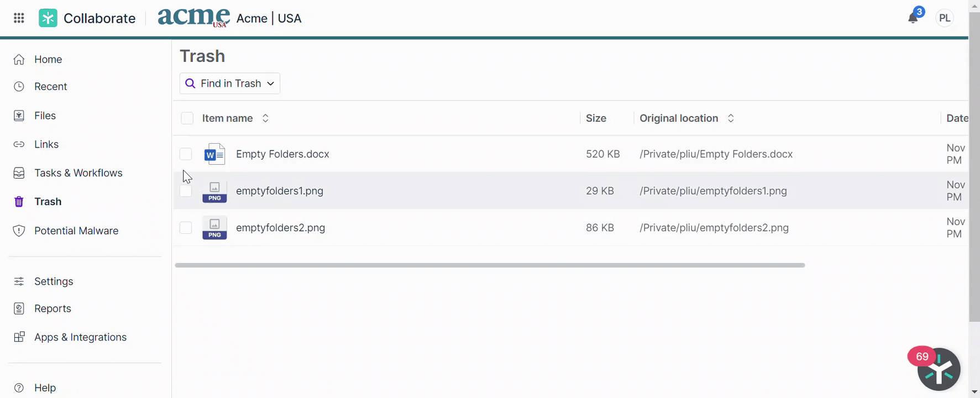This screenshot has width=980, height=398.
Task: Tick the emptyfolders2.png checkbox
Action: 186,228
